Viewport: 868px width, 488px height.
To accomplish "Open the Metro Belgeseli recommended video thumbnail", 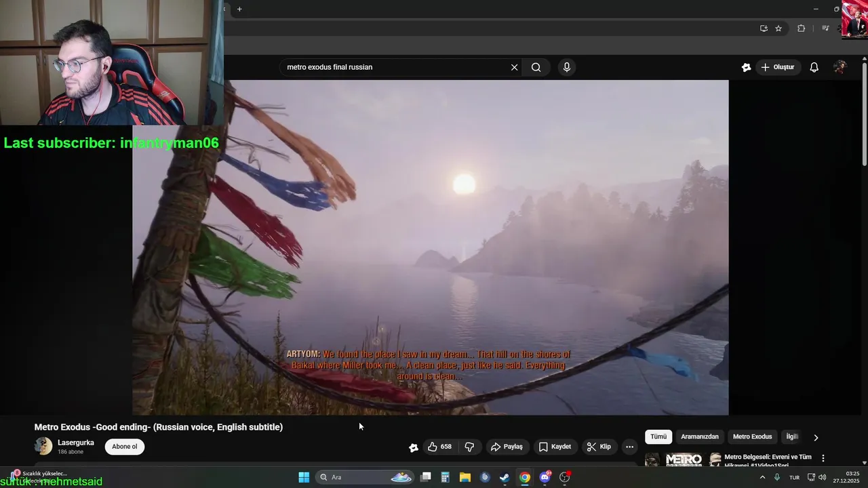I will [x=682, y=460].
